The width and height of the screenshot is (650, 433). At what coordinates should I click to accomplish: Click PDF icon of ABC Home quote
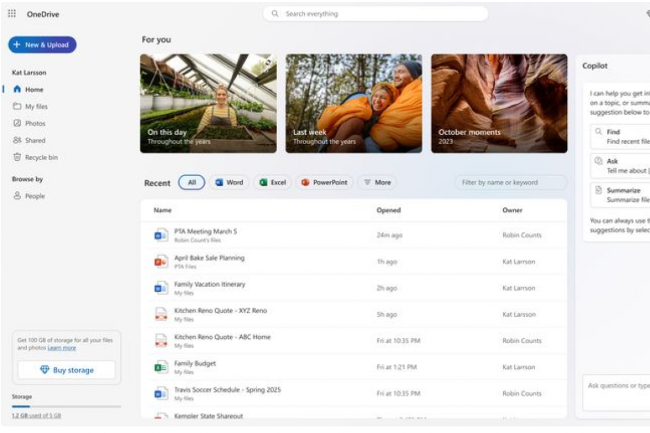pos(161,341)
